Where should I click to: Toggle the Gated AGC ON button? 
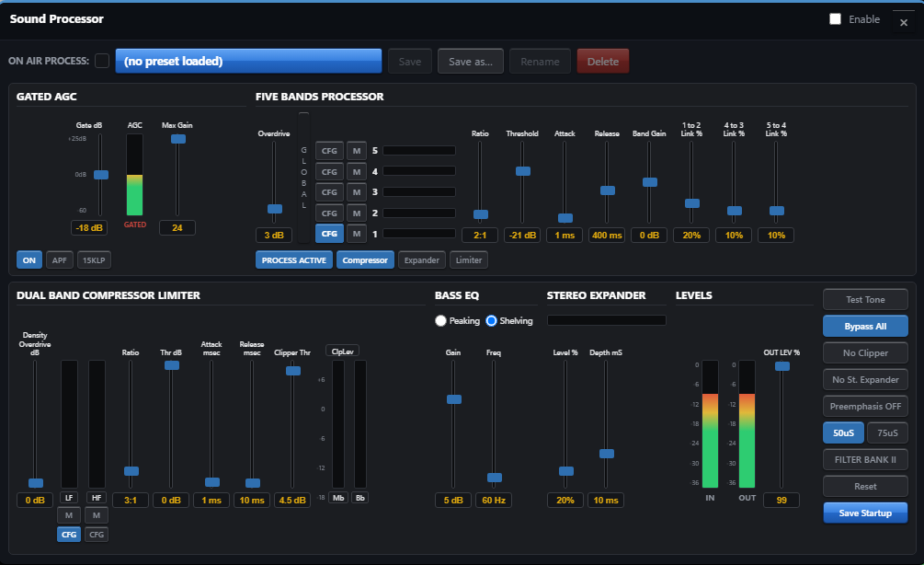pos(29,260)
